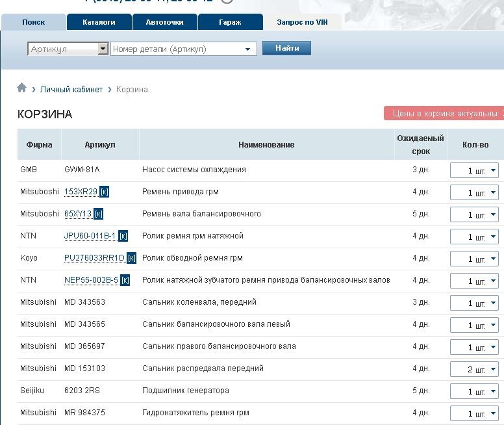The image size is (504, 425).
Task: Open catalog icon next to PU276033RR1D
Action: click(x=131, y=259)
